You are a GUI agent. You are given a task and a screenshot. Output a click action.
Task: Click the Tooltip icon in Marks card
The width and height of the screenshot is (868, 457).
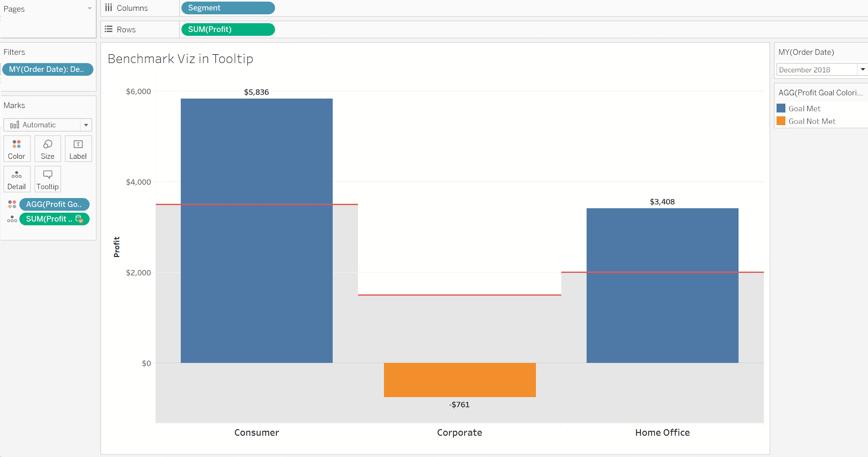(x=48, y=179)
